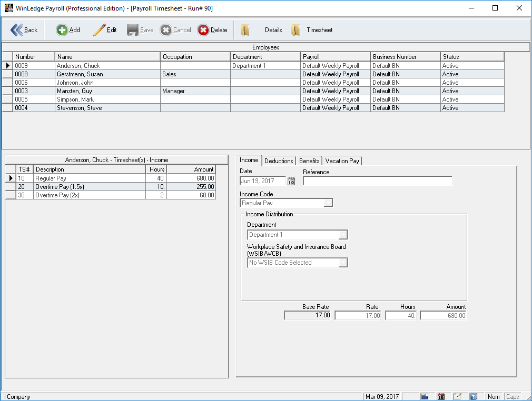The height and width of the screenshot is (401, 532).
Task: Click the Back arrow button
Action: pyautogui.click(x=24, y=30)
